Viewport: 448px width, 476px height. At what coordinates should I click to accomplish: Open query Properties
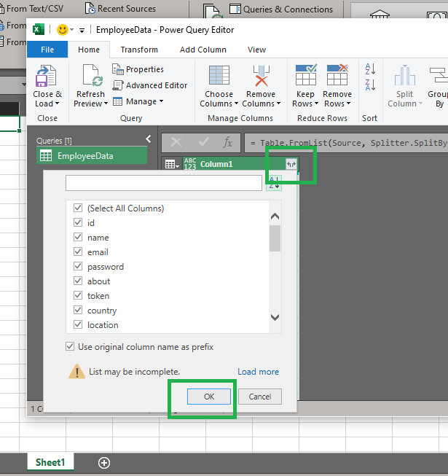138,69
